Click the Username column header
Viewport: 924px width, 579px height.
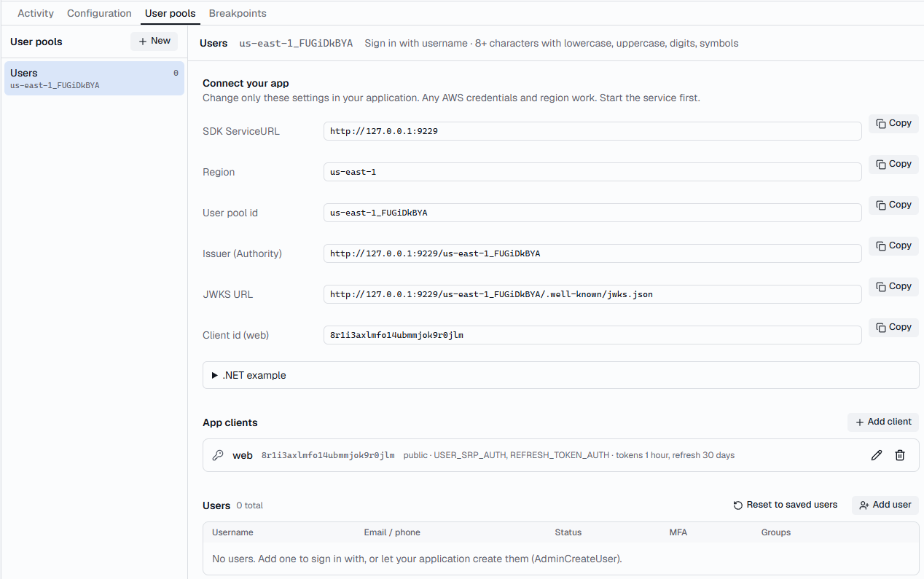pyautogui.click(x=232, y=532)
